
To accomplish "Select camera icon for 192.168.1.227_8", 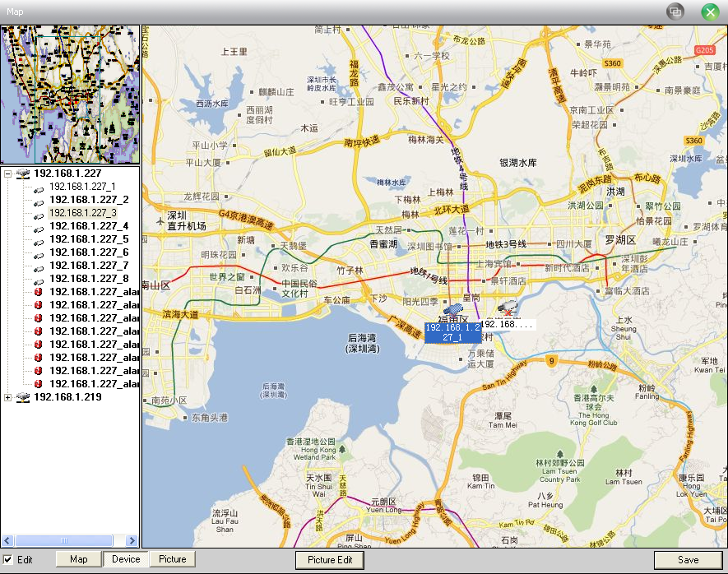I will tap(39, 282).
